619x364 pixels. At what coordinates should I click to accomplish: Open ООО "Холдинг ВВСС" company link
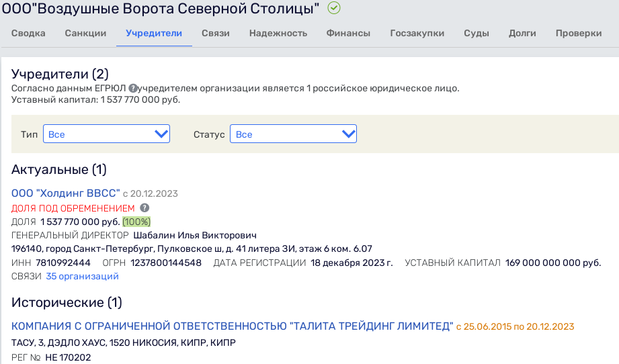[x=66, y=193]
